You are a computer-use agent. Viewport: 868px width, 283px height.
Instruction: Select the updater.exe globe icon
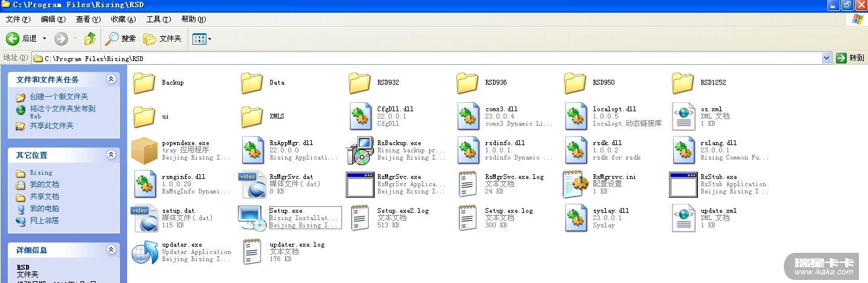[x=144, y=252]
